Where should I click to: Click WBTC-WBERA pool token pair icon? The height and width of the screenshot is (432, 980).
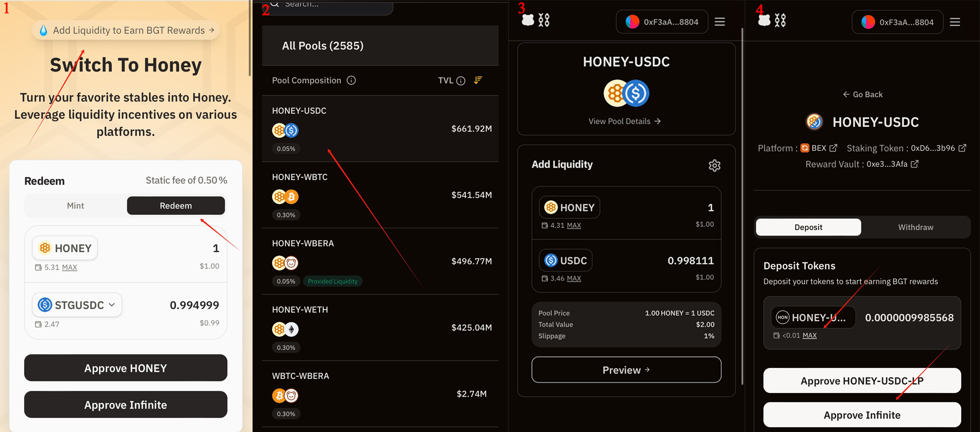click(285, 396)
